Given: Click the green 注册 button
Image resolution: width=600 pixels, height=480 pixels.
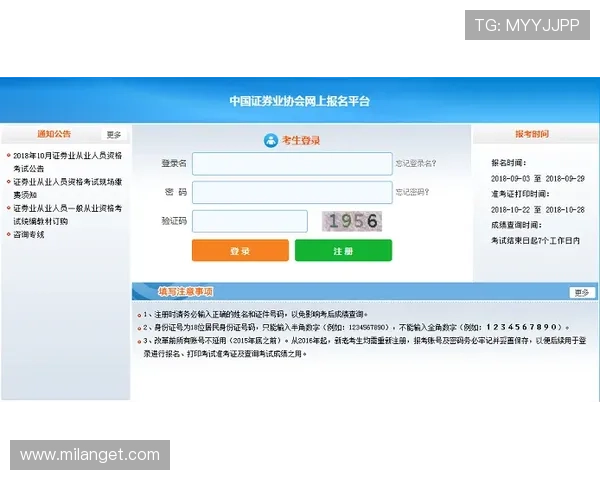Looking at the screenshot, I should 343,250.
